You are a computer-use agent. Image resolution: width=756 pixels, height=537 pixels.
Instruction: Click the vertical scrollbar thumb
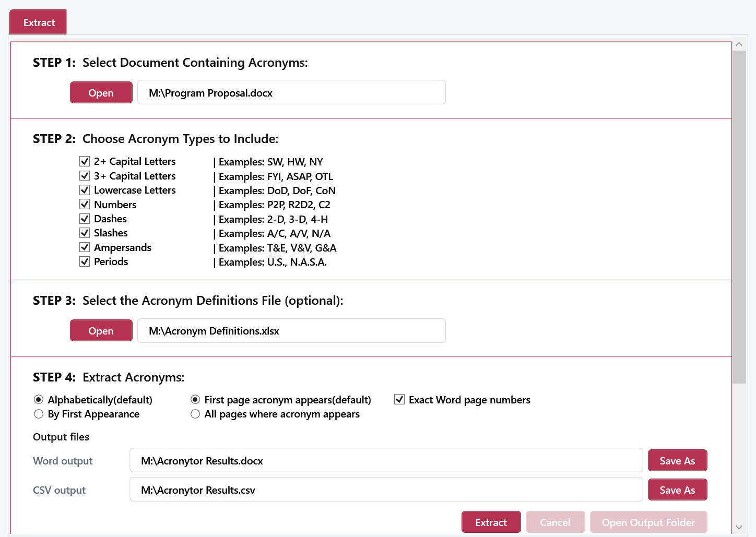coord(739,217)
